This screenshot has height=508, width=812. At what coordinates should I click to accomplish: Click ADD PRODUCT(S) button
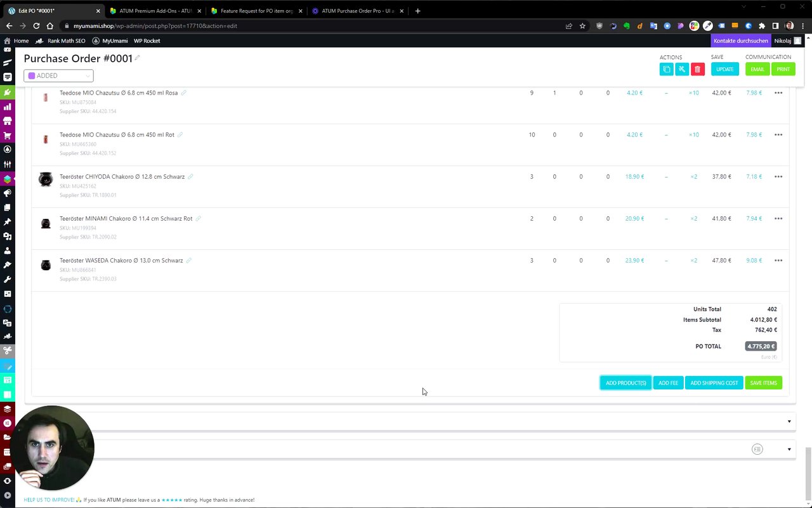625,382
